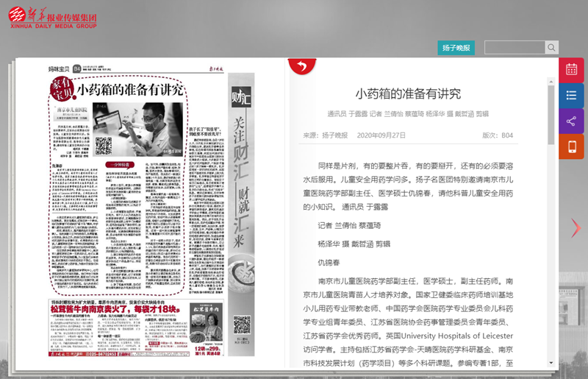The image size is (588, 379).
Task: Open the calendar date picker icon
Action: click(x=571, y=70)
